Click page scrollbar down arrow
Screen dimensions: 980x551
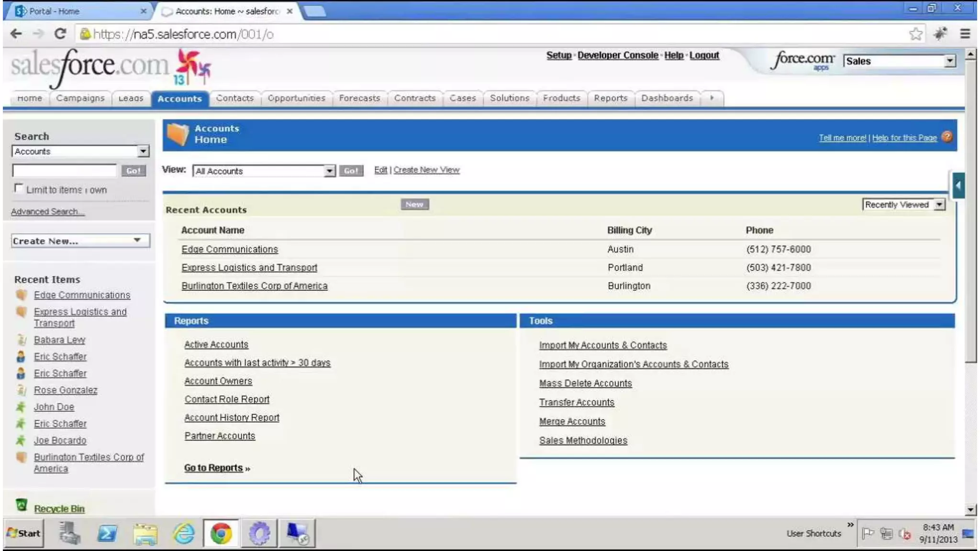[x=970, y=509]
